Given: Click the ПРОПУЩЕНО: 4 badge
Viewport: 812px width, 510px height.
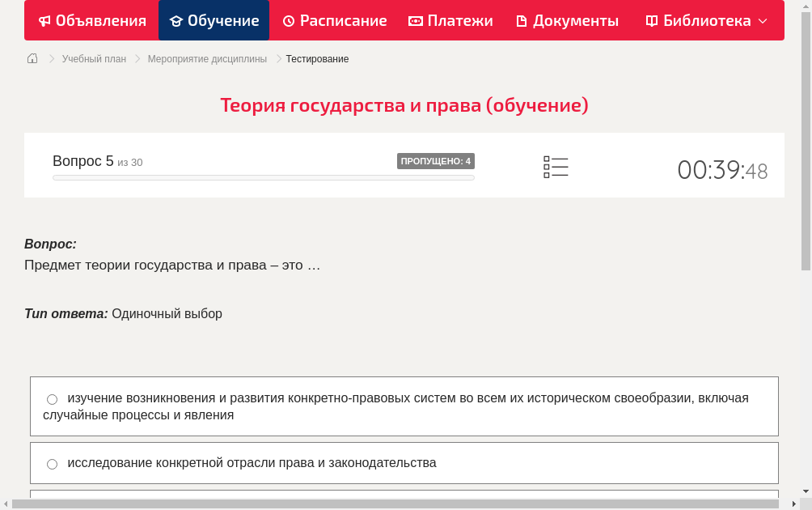Looking at the screenshot, I should pos(437,160).
